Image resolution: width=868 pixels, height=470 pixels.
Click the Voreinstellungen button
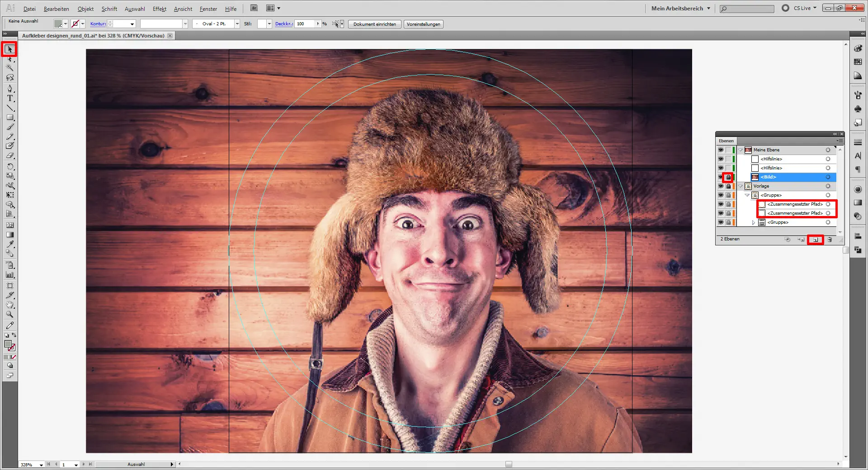click(x=423, y=24)
